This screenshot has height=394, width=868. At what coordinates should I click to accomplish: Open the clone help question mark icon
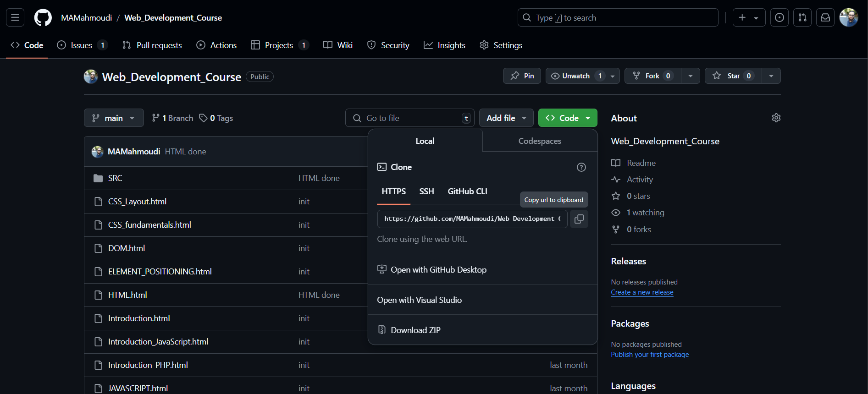coord(581,167)
